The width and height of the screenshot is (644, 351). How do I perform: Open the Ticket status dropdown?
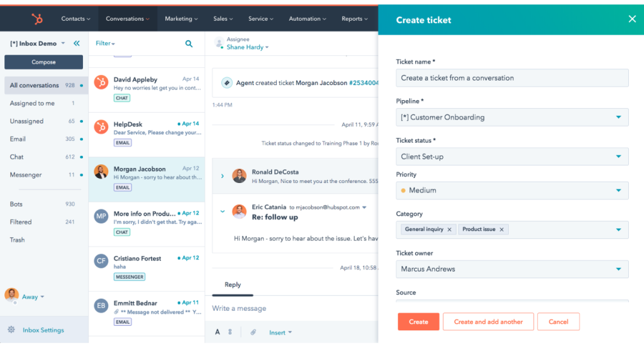[x=512, y=157]
